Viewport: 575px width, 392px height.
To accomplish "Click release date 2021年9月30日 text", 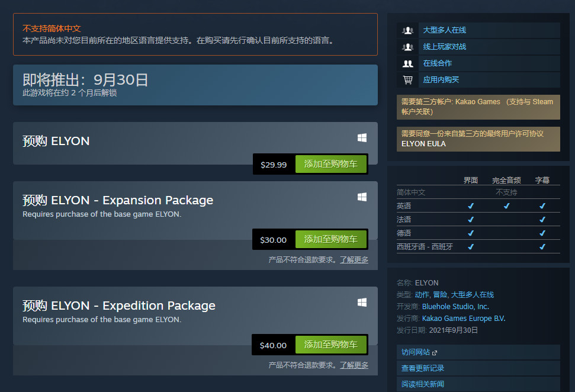I will (454, 330).
